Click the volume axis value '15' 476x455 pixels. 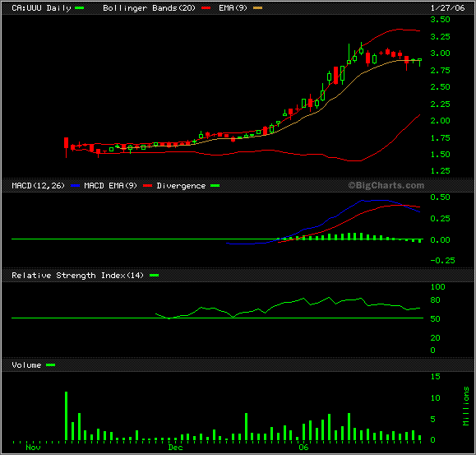436,376
